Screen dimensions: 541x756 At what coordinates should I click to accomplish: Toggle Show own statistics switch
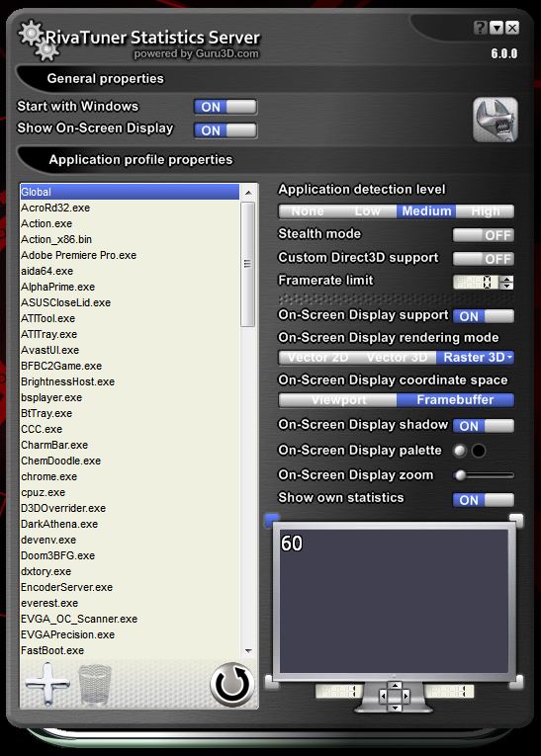pos(483,500)
